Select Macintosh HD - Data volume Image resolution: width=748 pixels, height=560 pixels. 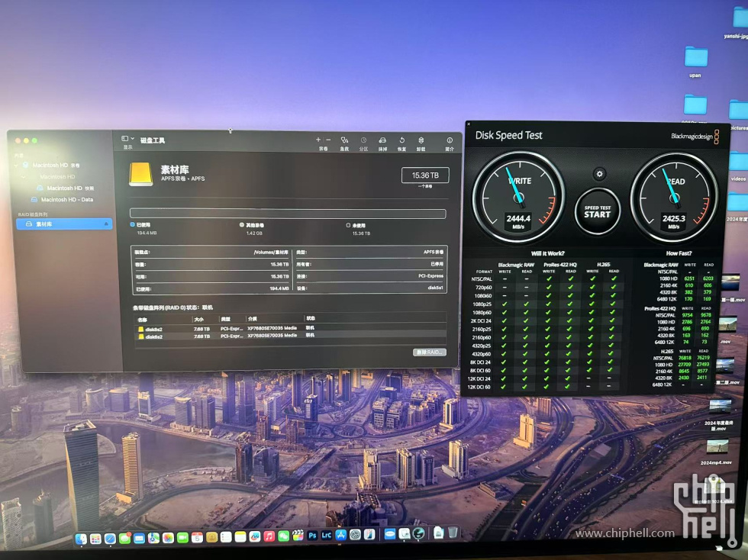pos(62,199)
